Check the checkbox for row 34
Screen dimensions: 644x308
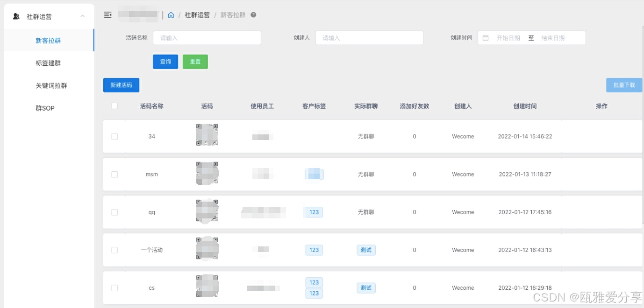click(x=114, y=136)
